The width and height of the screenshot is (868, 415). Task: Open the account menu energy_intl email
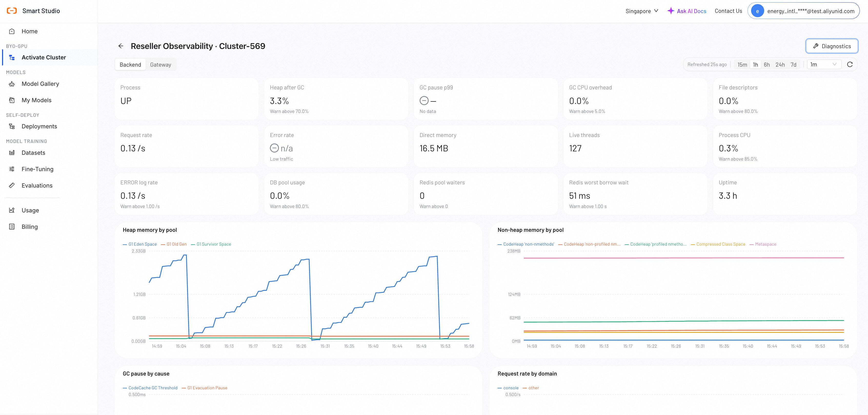point(803,11)
